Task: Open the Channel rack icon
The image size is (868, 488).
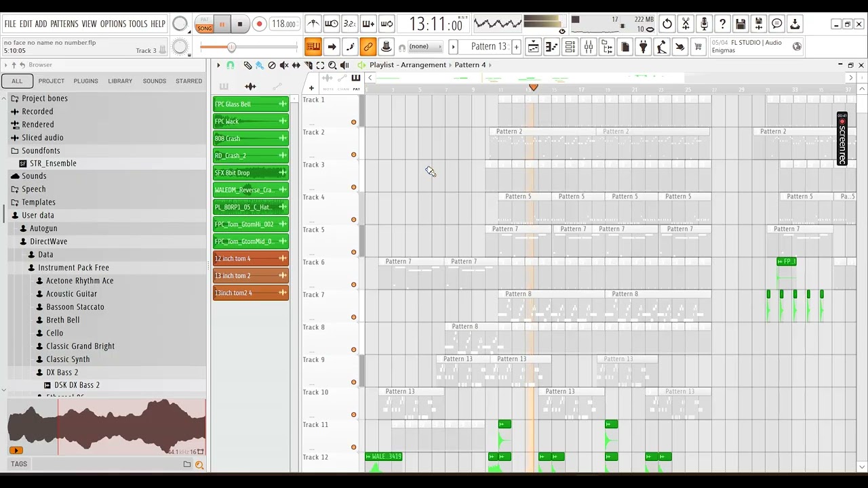Action: [570, 47]
